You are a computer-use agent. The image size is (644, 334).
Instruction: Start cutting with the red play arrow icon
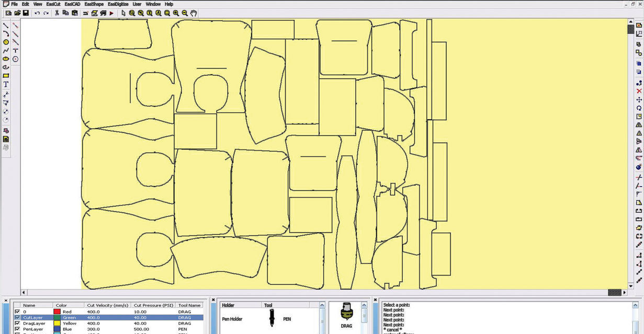pyautogui.click(x=111, y=14)
